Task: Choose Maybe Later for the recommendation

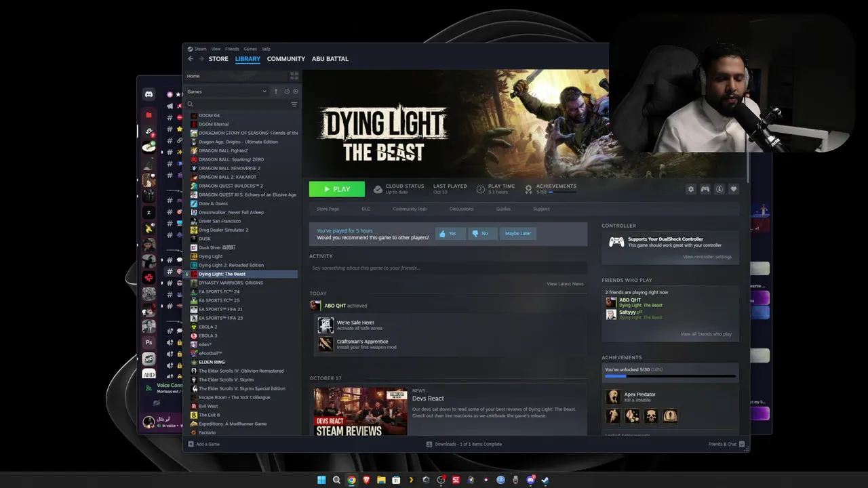Action: point(517,233)
